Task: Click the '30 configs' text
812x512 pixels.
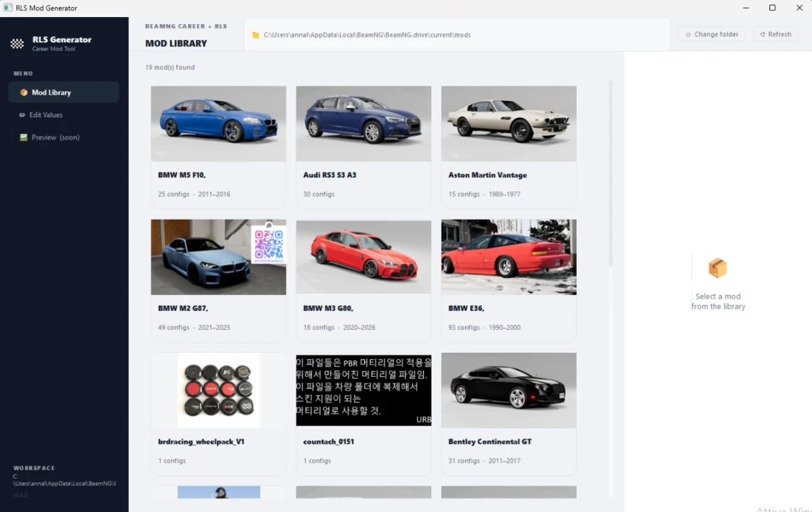Action: [319, 194]
